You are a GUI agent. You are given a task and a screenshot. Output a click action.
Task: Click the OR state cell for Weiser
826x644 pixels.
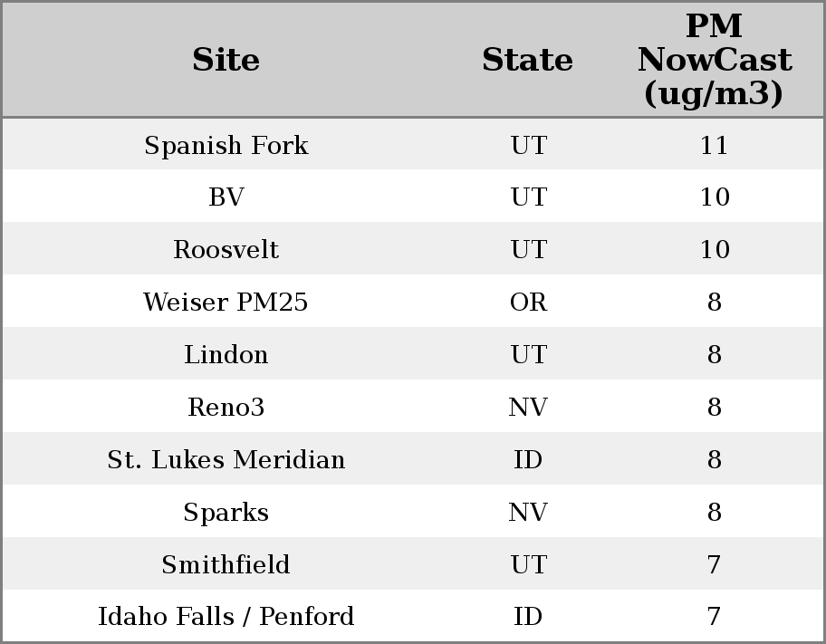coord(528,303)
